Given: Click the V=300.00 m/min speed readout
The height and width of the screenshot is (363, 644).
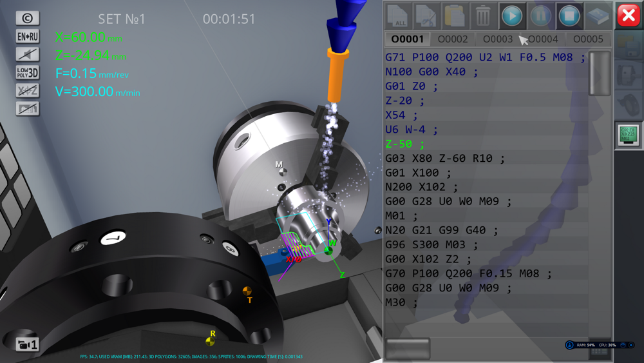Looking at the screenshot, I should (x=98, y=92).
